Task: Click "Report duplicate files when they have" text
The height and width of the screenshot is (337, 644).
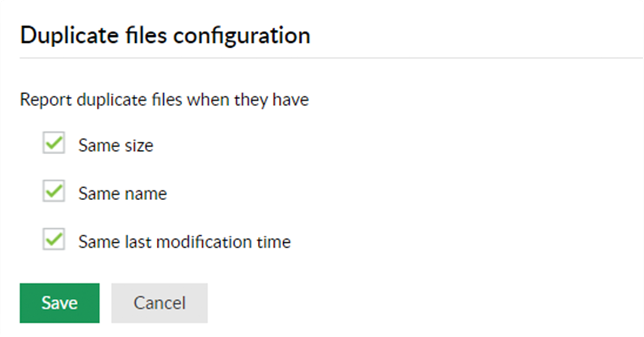Action: [x=164, y=100]
